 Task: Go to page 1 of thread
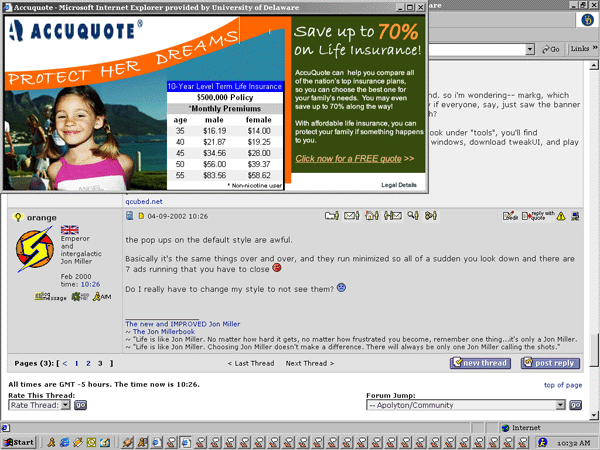click(77, 364)
